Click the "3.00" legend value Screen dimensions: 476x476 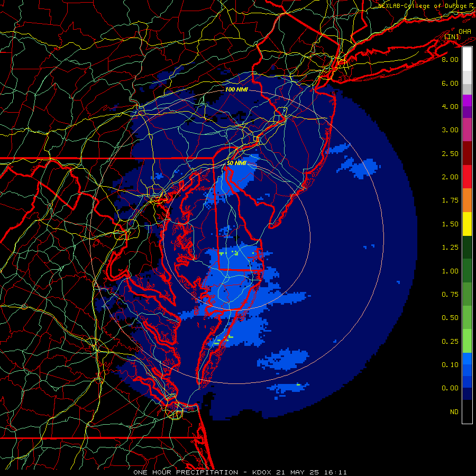tap(450, 130)
